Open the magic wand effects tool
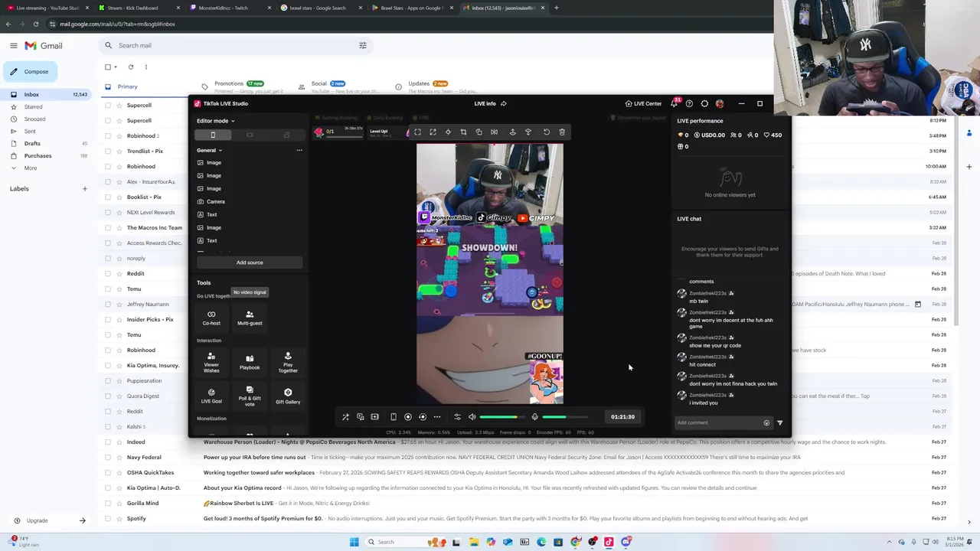The height and width of the screenshot is (551, 980). 345,417
